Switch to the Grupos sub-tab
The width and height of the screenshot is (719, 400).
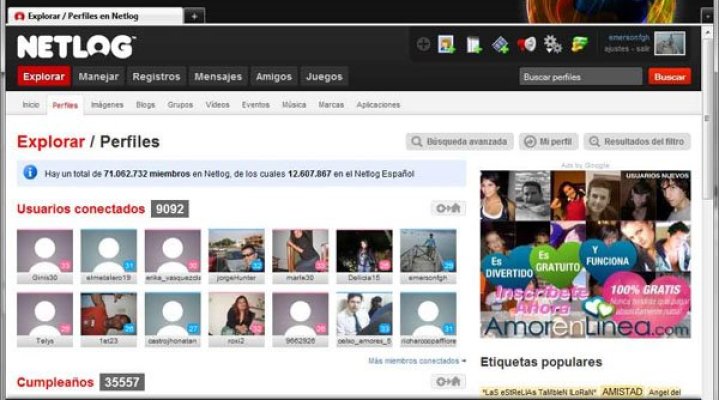[x=180, y=105]
